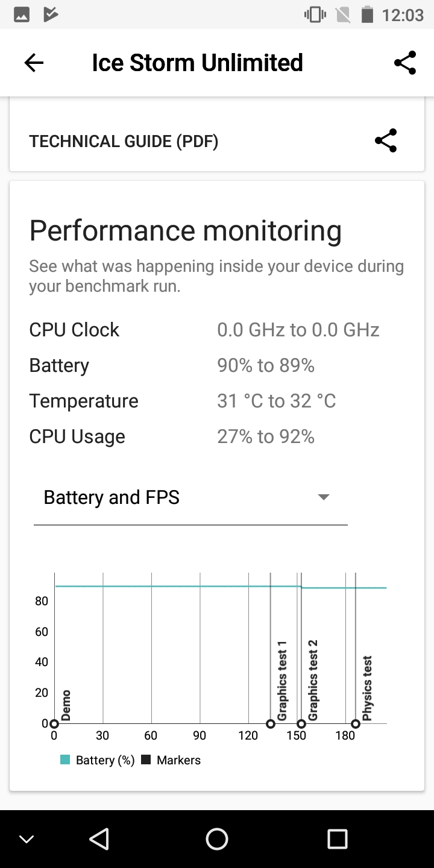Select the Graphics test 2 marker
This screenshot has width=434, height=868.
301,724
